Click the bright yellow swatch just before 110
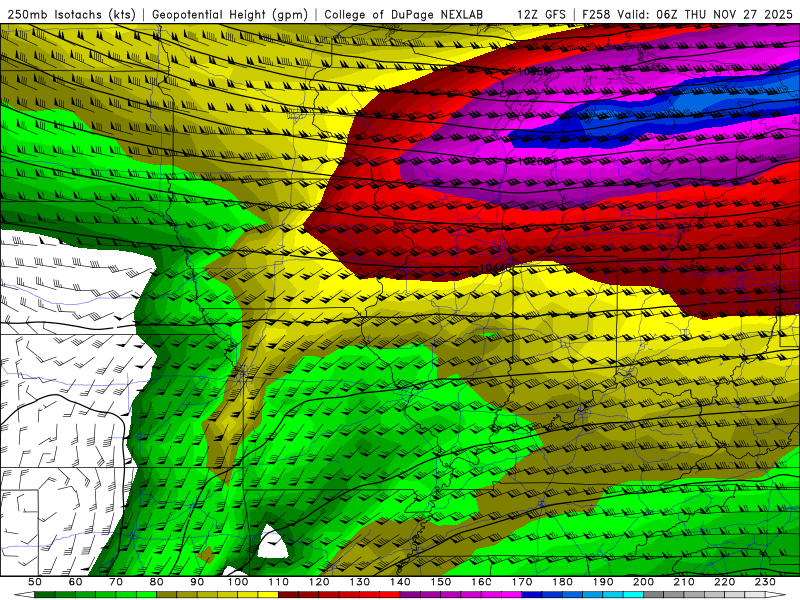The image size is (800, 600). tap(268, 595)
